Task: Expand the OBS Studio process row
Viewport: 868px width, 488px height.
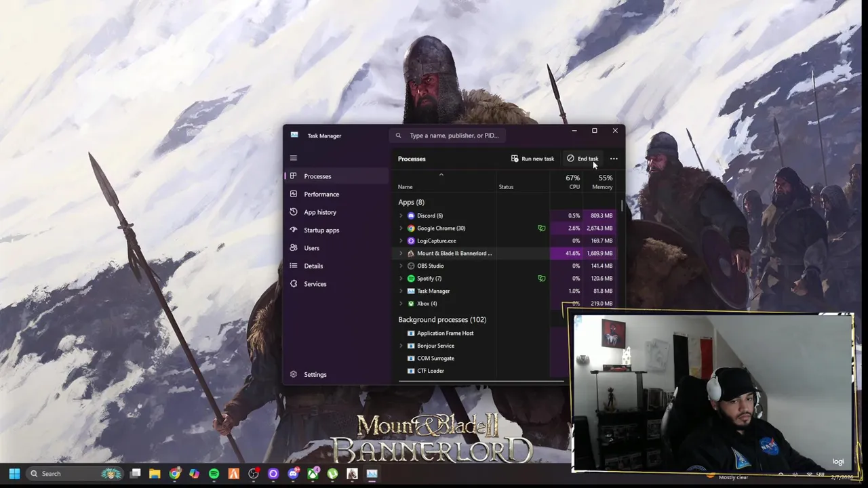Action: click(401, 266)
